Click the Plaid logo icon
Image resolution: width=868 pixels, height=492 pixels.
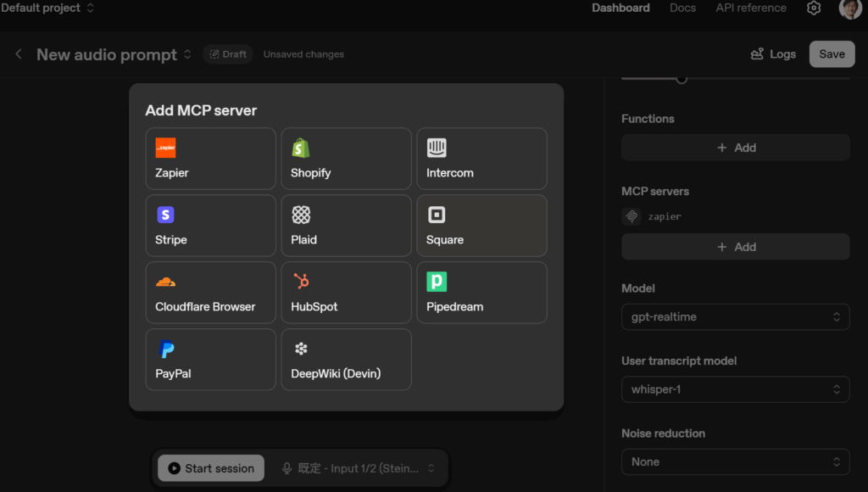301,215
